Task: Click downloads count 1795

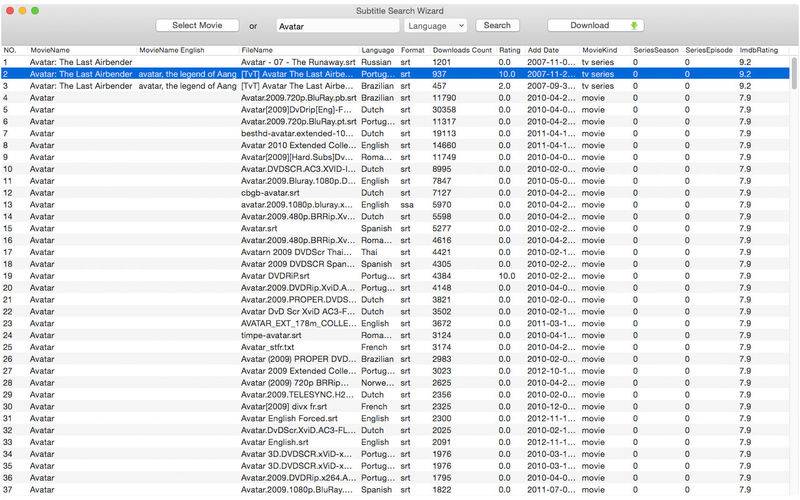Action: (x=442, y=478)
